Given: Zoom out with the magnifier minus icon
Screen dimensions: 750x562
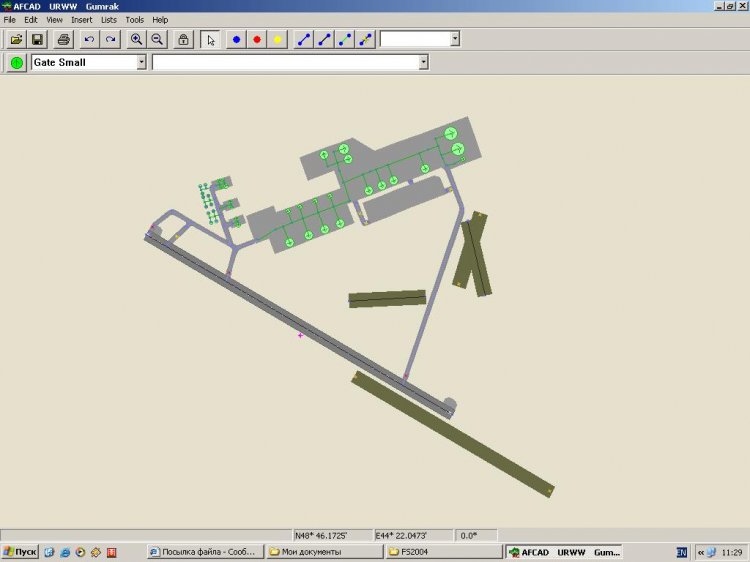Looking at the screenshot, I should point(157,39).
